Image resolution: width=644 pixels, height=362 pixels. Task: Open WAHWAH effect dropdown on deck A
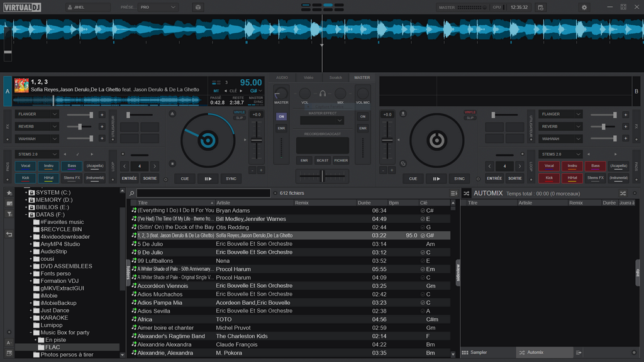tap(36, 139)
